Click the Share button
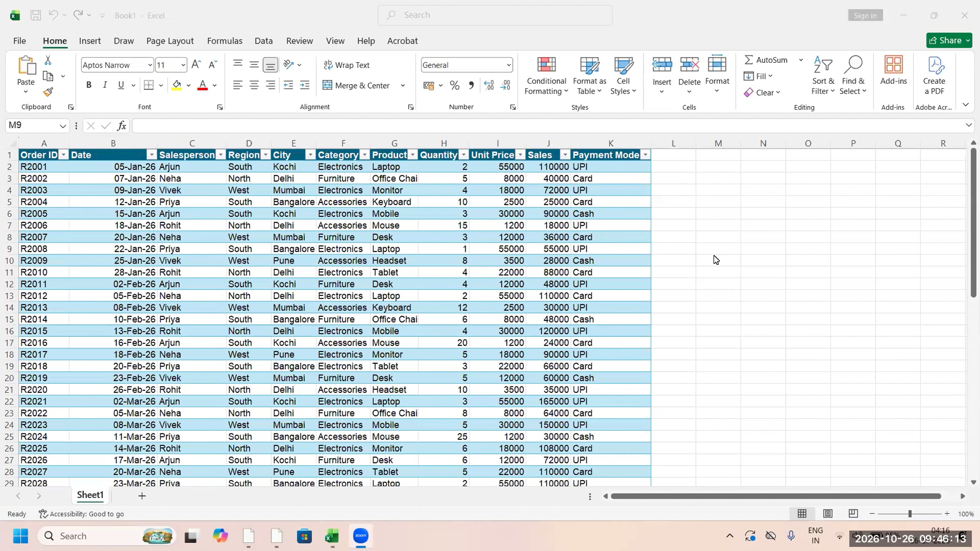The width and height of the screenshot is (980, 551). [949, 40]
